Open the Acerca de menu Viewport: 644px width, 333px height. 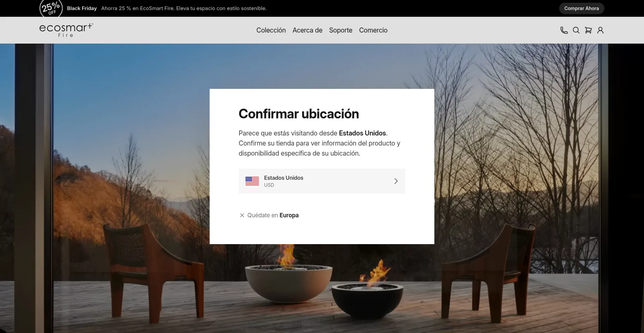(307, 30)
